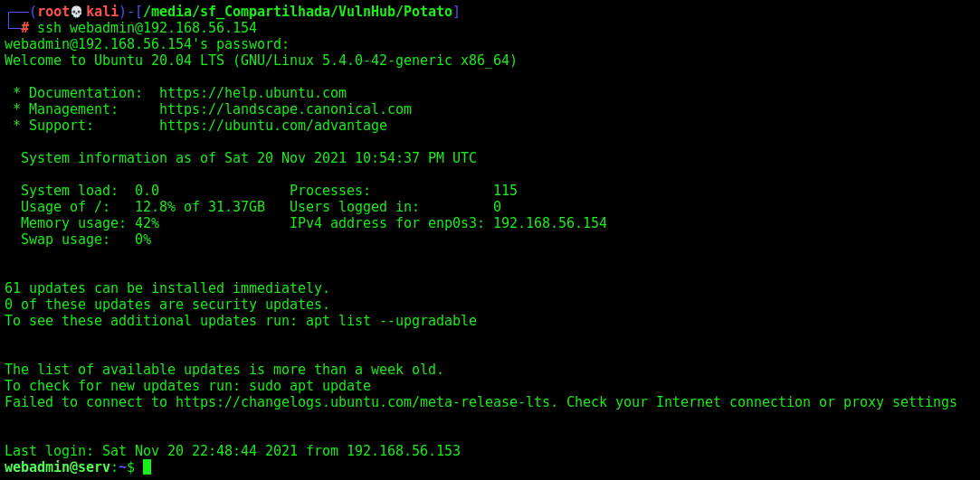This screenshot has width=980, height=480.
Task: Open the https://landscape.canonical.com management link
Action: pyautogui.click(x=285, y=109)
